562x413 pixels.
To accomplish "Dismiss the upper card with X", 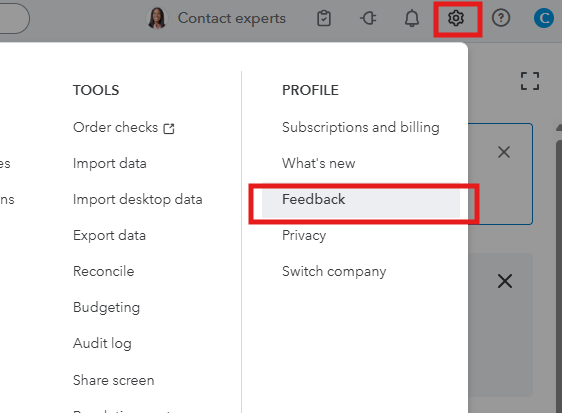I will click(504, 152).
